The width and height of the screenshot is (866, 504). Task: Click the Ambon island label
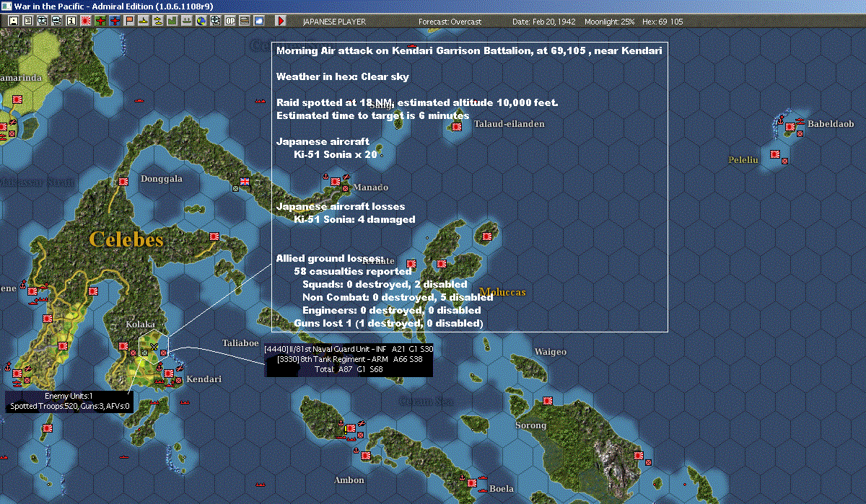tap(348, 480)
